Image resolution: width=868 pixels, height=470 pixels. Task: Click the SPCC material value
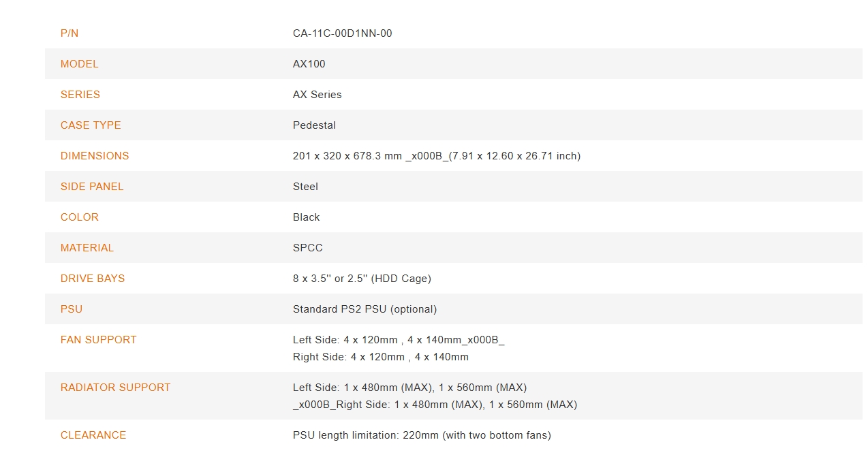tap(308, 248)
